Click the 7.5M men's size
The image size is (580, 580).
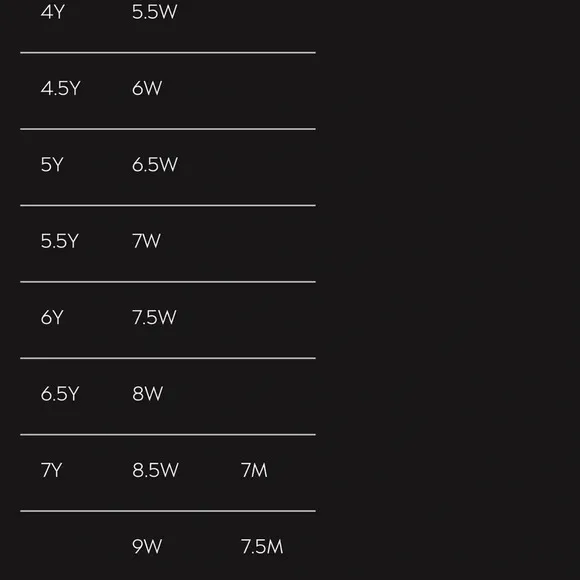click(262, 547)
